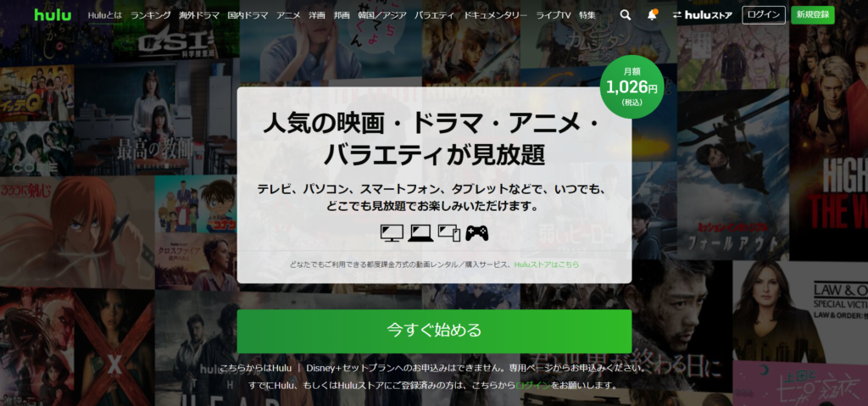The height and width of the screenshot is (406, 868).
Task: Select 海外ドラマ category
Action: pyautogui.click(x=198, y=15)
